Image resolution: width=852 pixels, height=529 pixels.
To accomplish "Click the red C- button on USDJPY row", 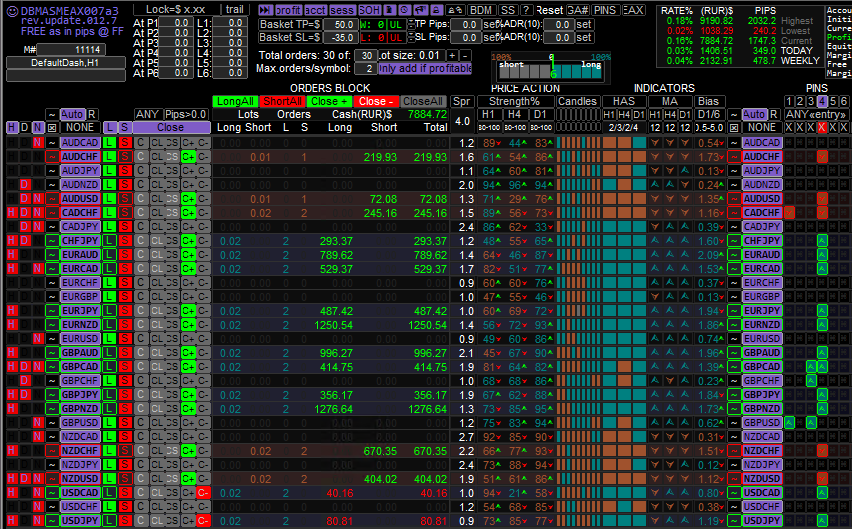I will tap(203, 520).
